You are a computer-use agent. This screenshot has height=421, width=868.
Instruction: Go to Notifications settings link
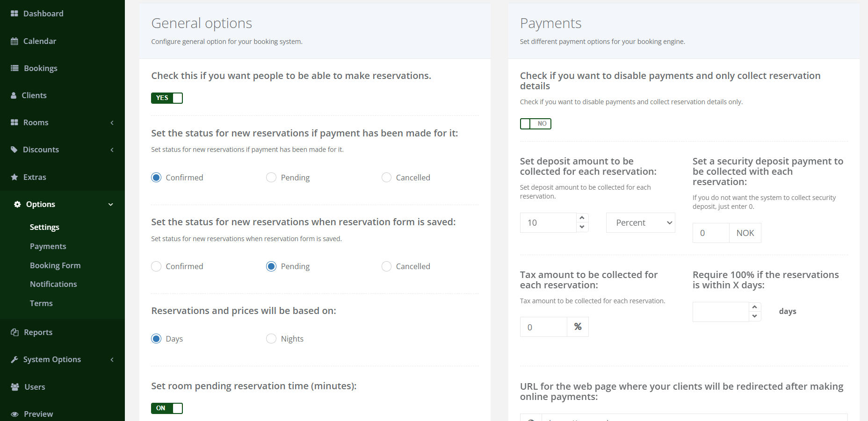pyautogui.click(x=53, y=284)
